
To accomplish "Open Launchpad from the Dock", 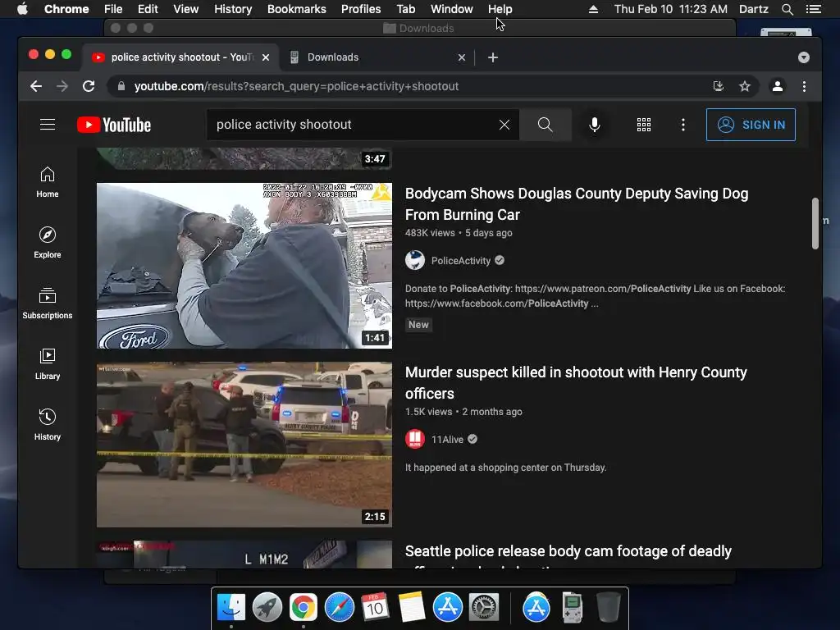I will pyautogui.click(x=267, y=608).
